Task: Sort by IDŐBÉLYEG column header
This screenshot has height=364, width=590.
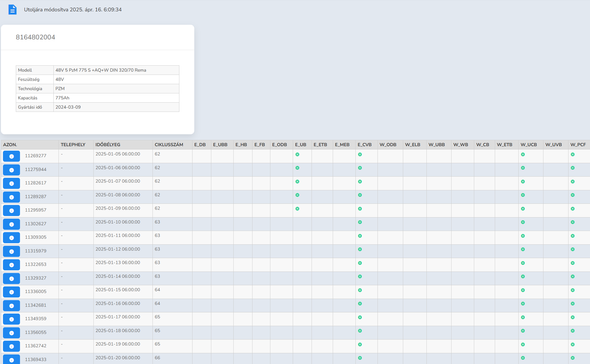Action: click(108, 145)
